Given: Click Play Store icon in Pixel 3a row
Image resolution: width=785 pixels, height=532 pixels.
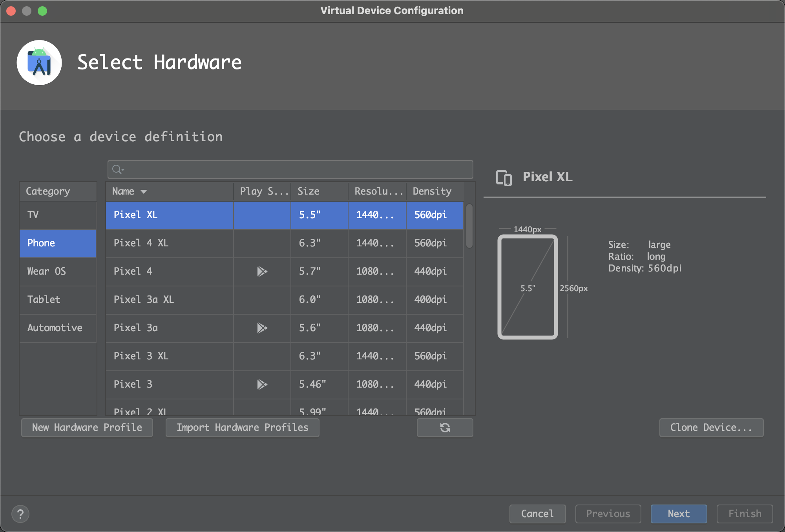Looking at the screenshot, I should pos(262,328).
